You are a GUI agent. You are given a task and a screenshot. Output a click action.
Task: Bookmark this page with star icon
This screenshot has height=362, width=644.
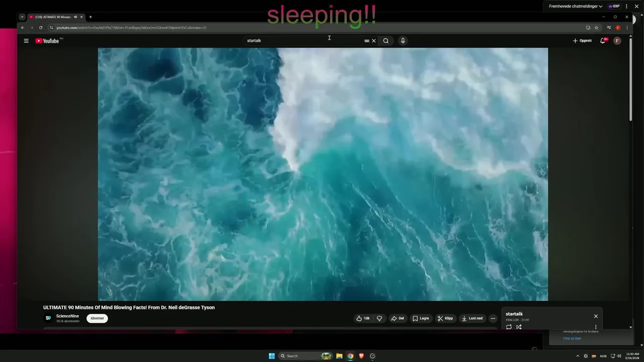pos(596,28)
